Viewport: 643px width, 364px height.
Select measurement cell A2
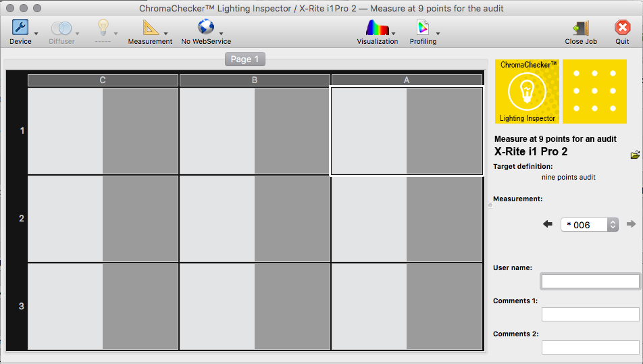point(407,219)
